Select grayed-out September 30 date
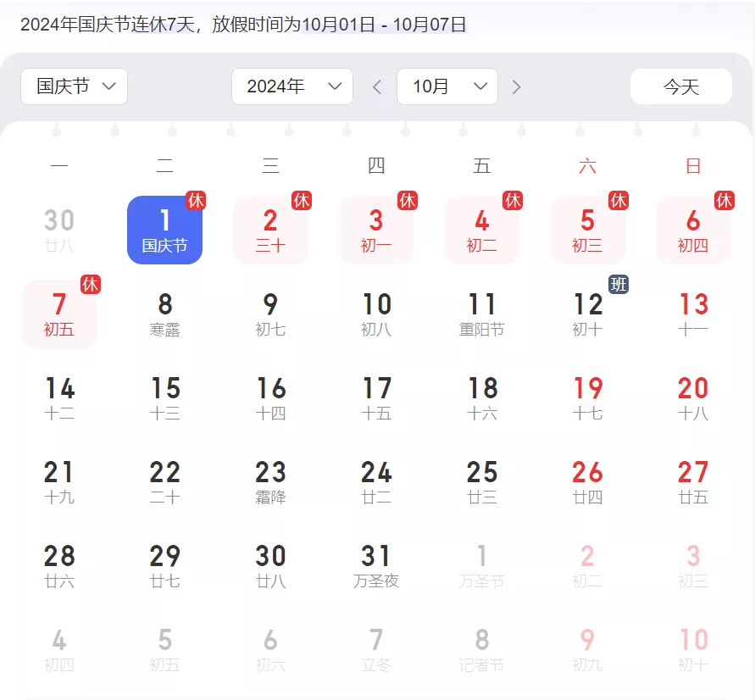The width and height of the screenshot is (755, 700). [59, 231]
